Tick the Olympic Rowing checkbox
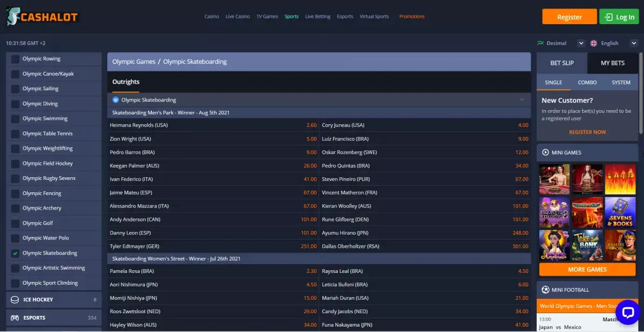 [x=15, y=59]
